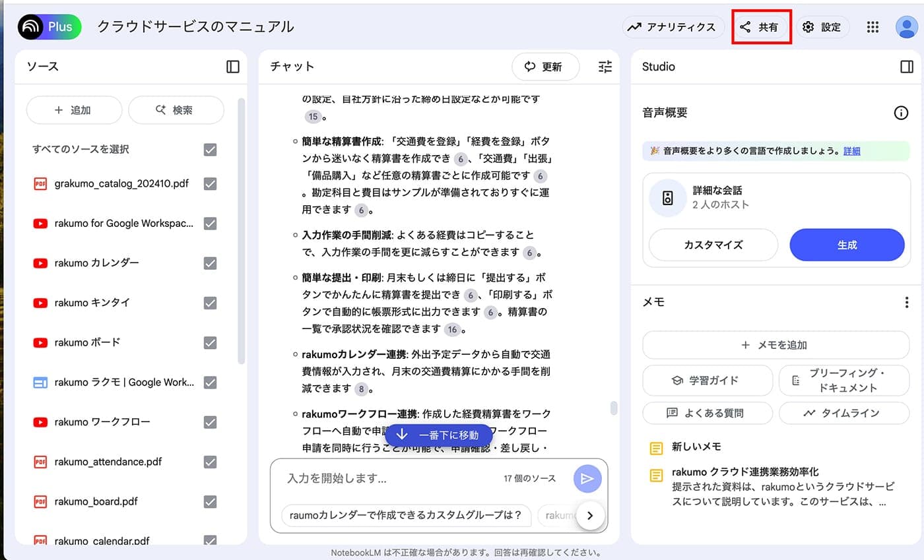This screenshot has height=560, width=924.
Task: Click notebook title クラウドサービスのマニュアル
Action: 195,27
